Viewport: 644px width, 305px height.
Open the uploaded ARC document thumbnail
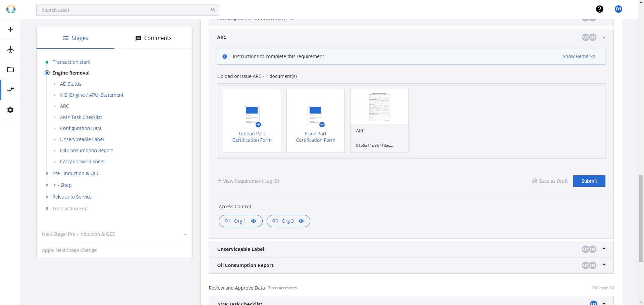point(379,107)
